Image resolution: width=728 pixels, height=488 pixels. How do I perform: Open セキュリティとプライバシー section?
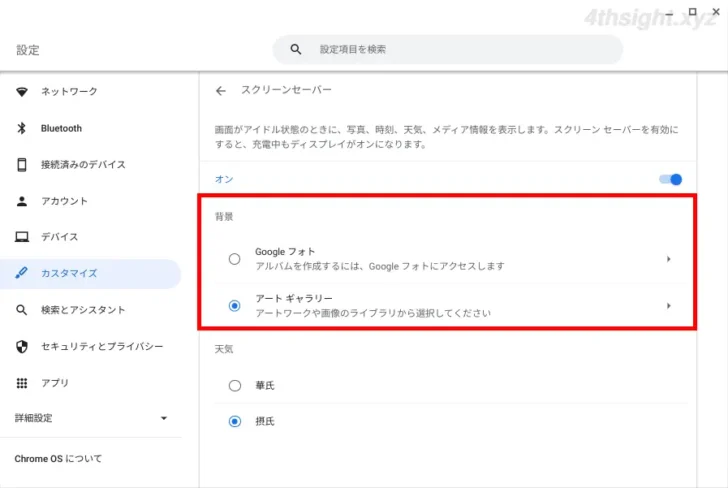[x=91, y=346]
